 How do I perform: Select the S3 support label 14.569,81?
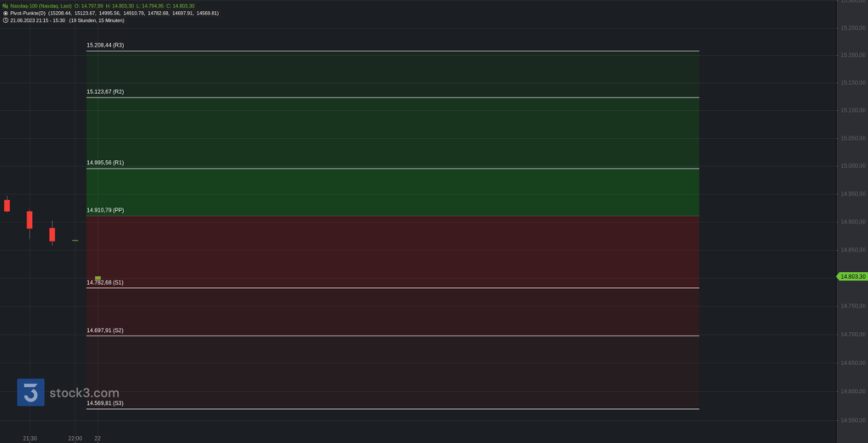tap(105, 403)
